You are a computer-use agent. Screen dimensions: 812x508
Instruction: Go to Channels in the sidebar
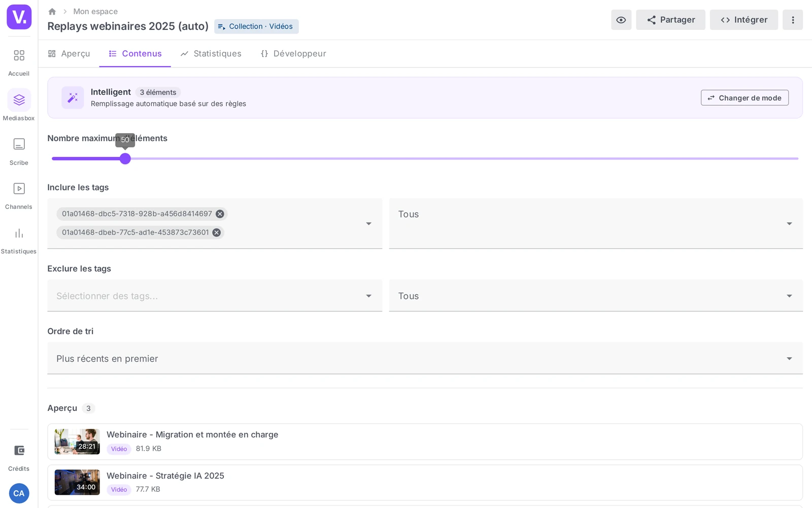pos(19,195)
